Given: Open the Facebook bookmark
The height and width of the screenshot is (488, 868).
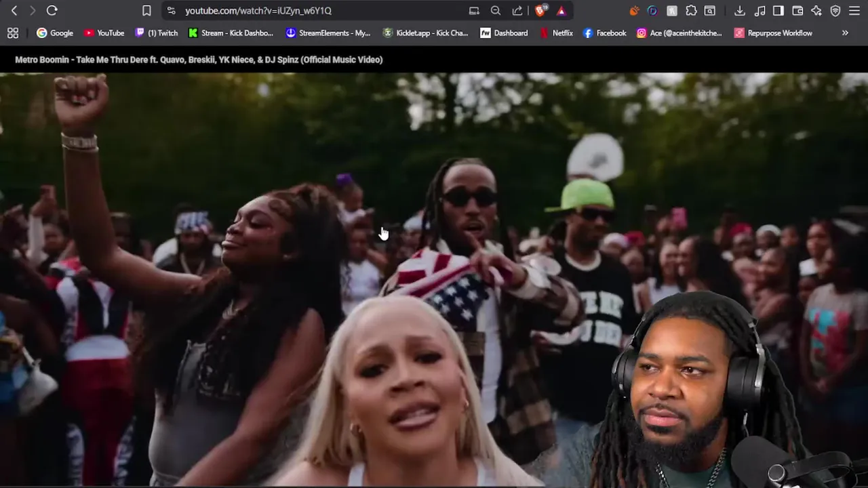Looking at the screenshot, I should click(x=605, y=33).
